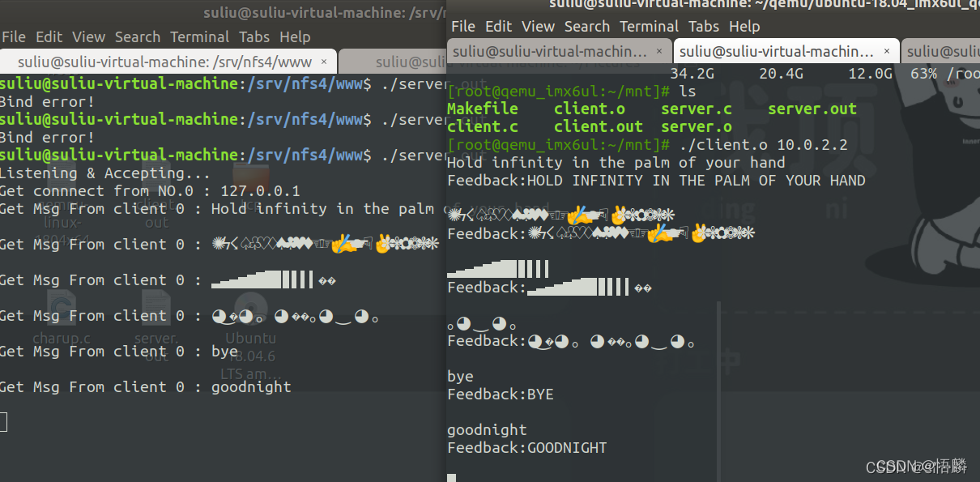
Task: Open Help menu in right terminal window
Action: (744, 27)
